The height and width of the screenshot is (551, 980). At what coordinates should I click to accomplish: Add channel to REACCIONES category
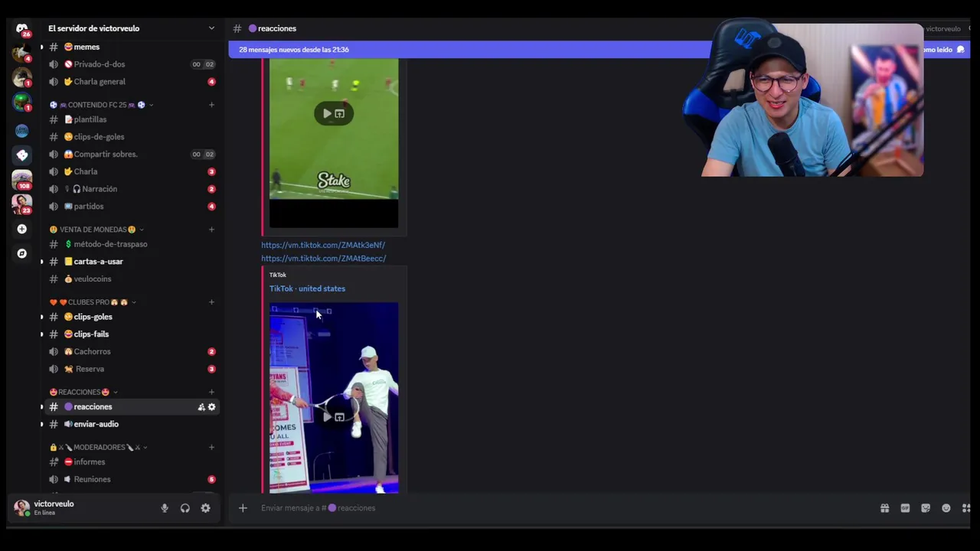(211, 392)
